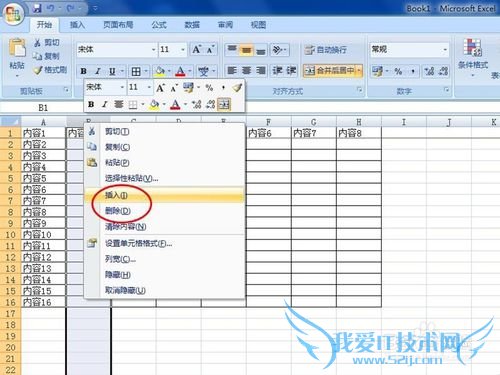
Task: Choose 选择性粘贴(V) in context menu
Action: [165, 179]
